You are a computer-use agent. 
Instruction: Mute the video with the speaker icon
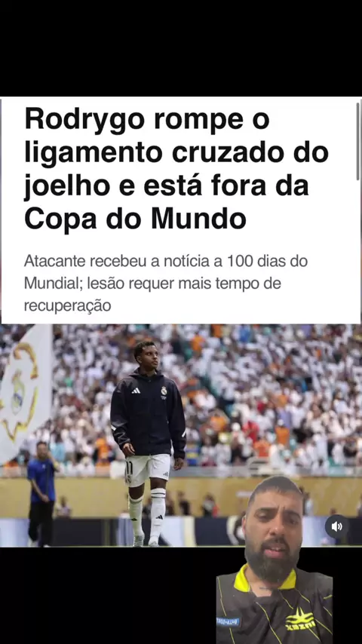coord(337,526)
